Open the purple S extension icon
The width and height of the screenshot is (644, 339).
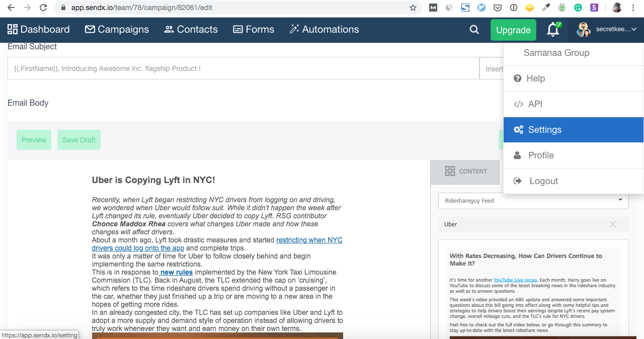(x=594, y=8)
